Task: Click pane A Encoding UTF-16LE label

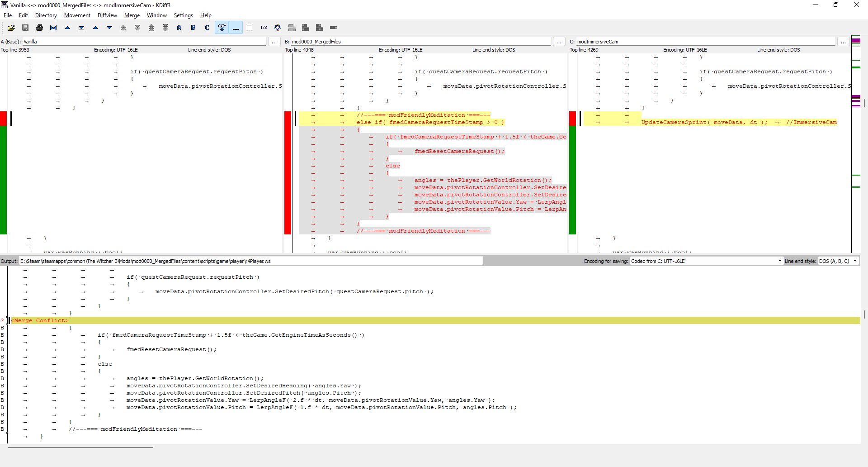Action: tap(116, 50)
